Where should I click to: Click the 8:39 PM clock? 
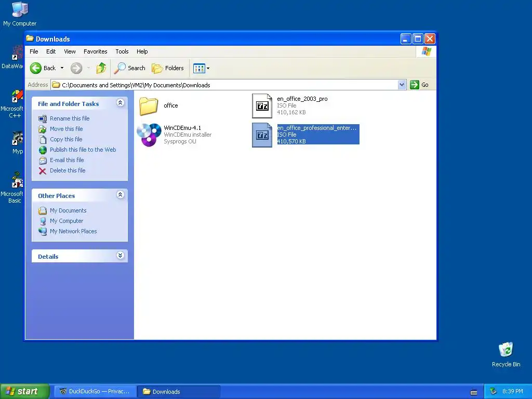512,391
